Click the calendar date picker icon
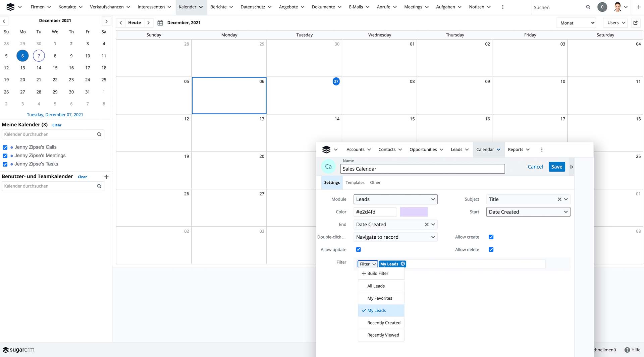Viewport: 644px width, 357px height. click(x=160, y=23)
